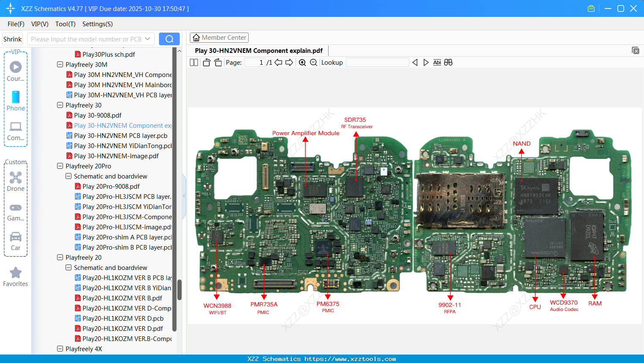
Task: Go to the next page arrow
Action: 289,63
